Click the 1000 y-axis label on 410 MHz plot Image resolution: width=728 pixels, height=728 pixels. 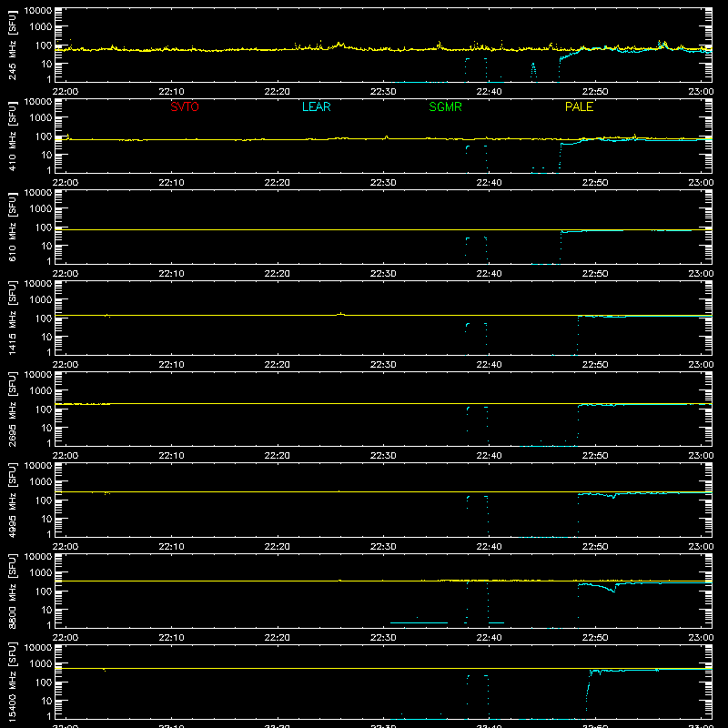(x=41, y=118)
